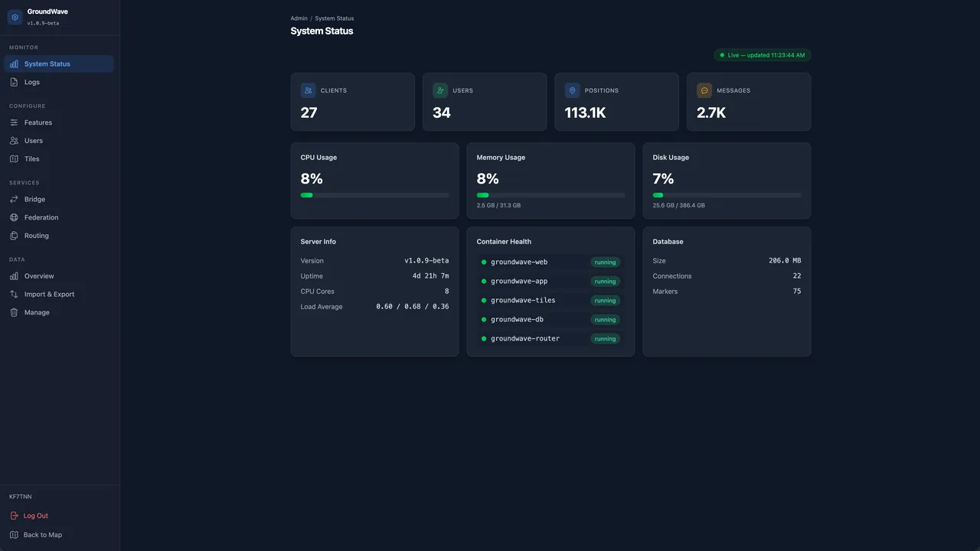
Task: Click the Federation globe icon
Action: click(14, 217)
